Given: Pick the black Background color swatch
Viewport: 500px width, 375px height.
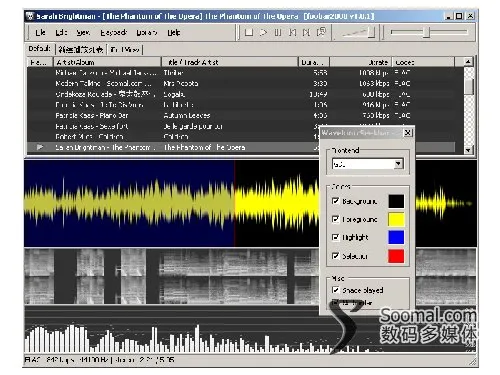Looking at the screenshot, I should point(396,201).
